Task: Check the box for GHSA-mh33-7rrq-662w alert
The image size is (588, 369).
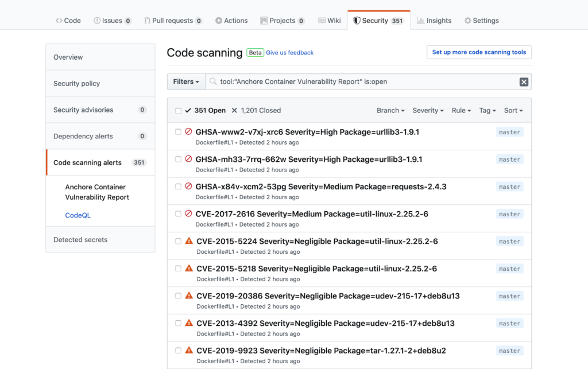Action: (x=178, y=160)
